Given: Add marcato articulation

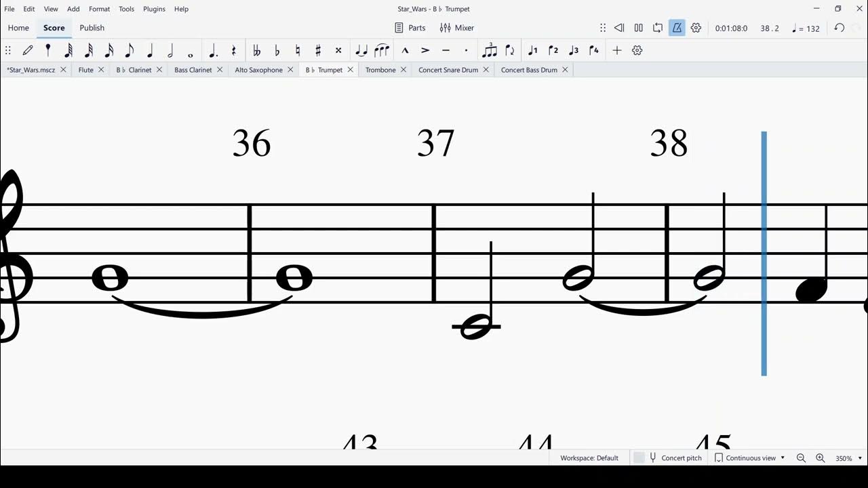Looking at the screenshot, I should click(x=405, y=50).
